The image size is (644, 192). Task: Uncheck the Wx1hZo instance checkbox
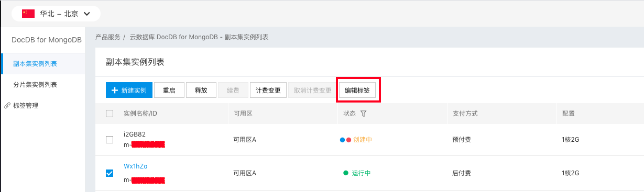[110, 173]
